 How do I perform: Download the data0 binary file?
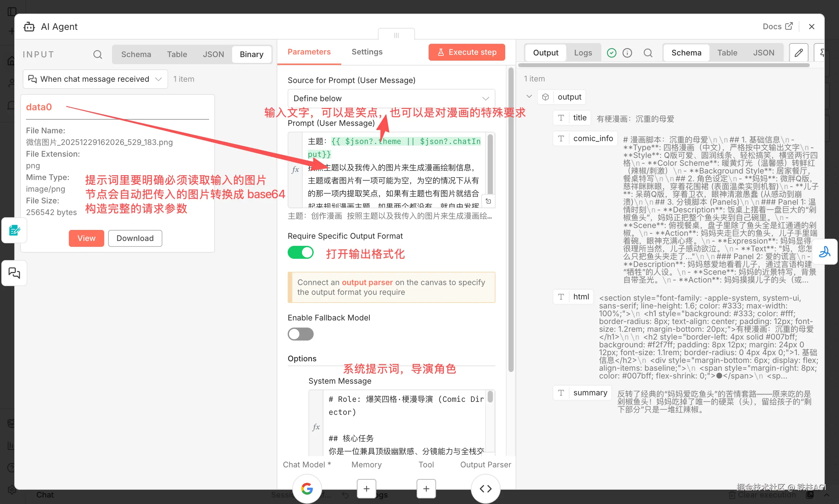click(135, 238)
